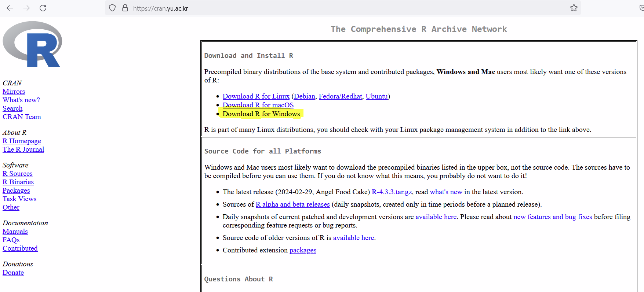Open daily snapshots available here link
The height and width of the screenshot is (292, 644).
click(x=436, y=217)
